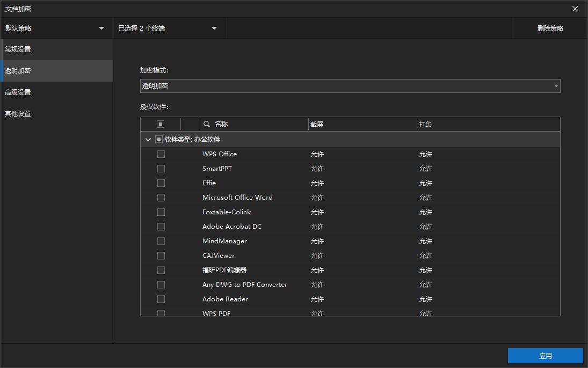This screenshot has height=368, width=588.
Task: Click the 截屏 column header
Action: 317,124
